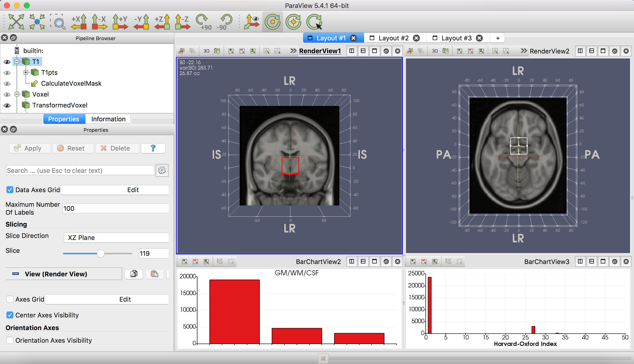Switch to Layout #2 tab

(393, 38)
